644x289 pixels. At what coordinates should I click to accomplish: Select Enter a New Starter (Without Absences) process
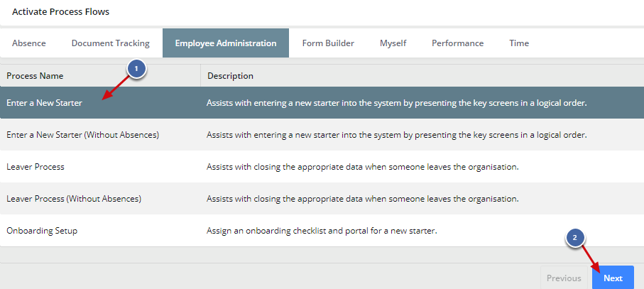point(82,135)
